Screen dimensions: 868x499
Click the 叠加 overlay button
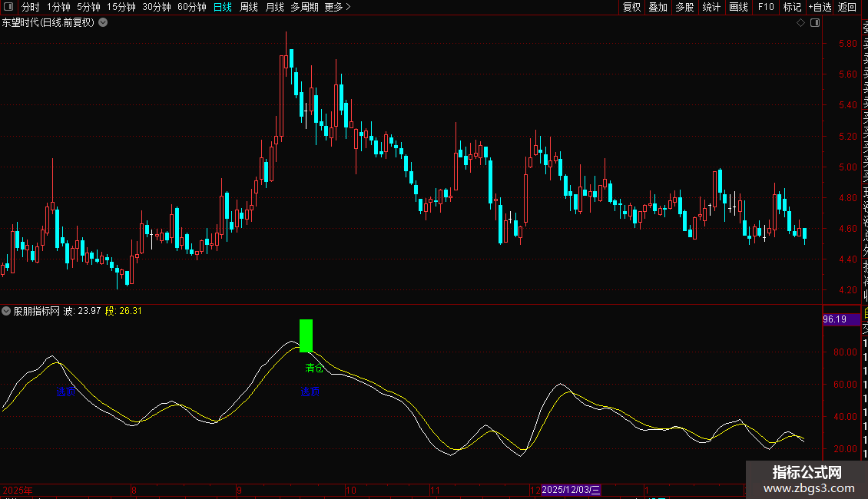[x=658, y=7]
